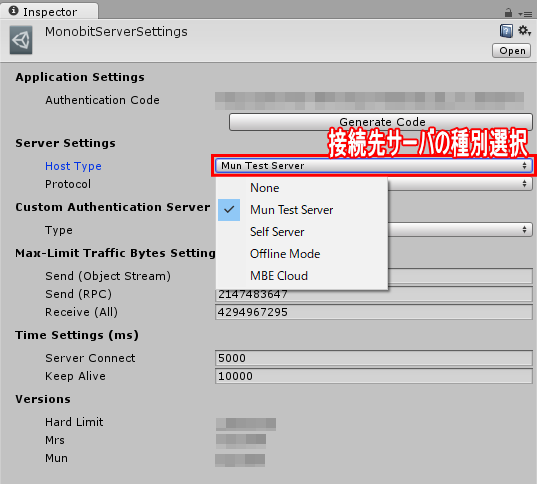Toggle the Inspector lock icon
Viewport: 537px width, 484px height.
tap(508, 13)
